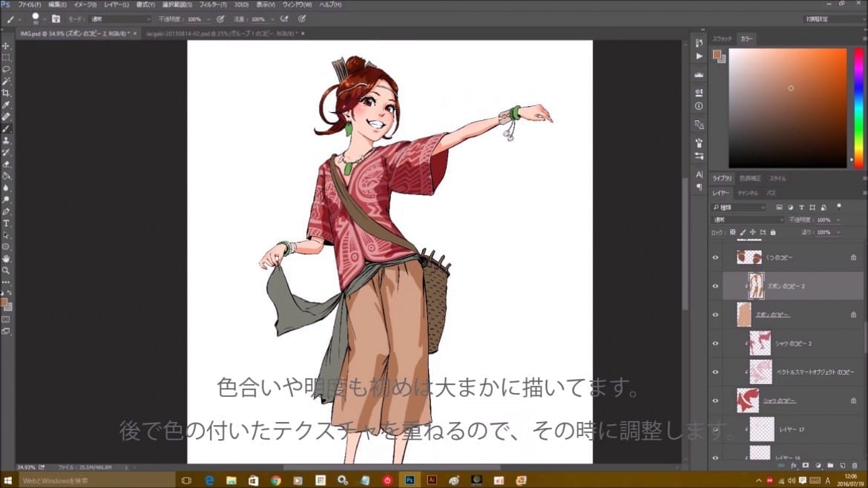Toggle visibility of シャツ のコピー 2 layer
The height and width of the screenshot is (488, 868).
pyautogui.click(x=715, y=343)
